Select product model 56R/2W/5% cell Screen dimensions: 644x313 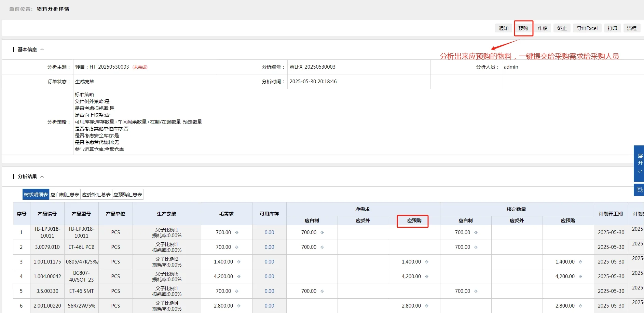click(81, 306)
